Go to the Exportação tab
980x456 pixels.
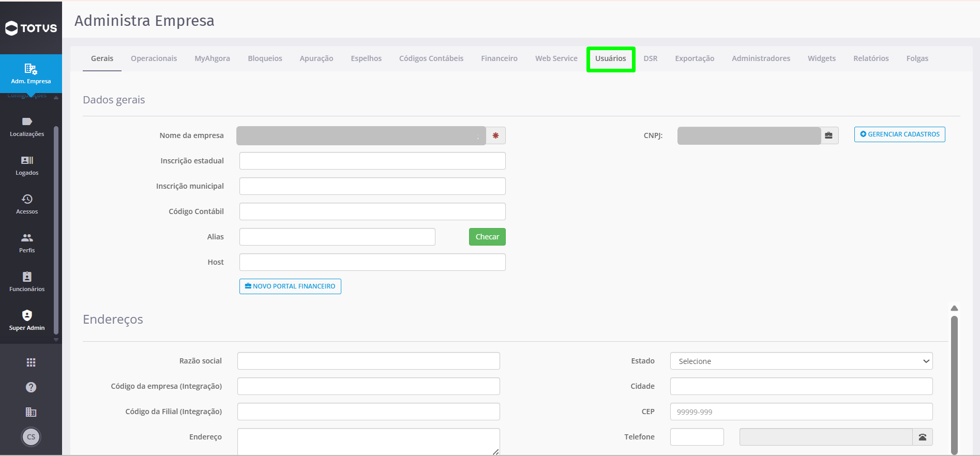coord(695,58)
